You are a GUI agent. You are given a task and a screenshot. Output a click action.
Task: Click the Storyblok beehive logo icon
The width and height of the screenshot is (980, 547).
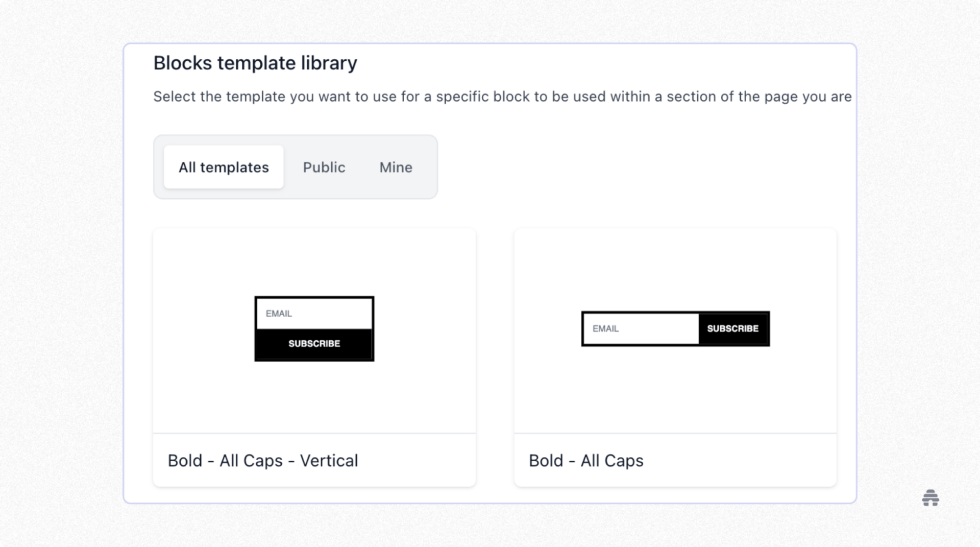coord(930,498)
